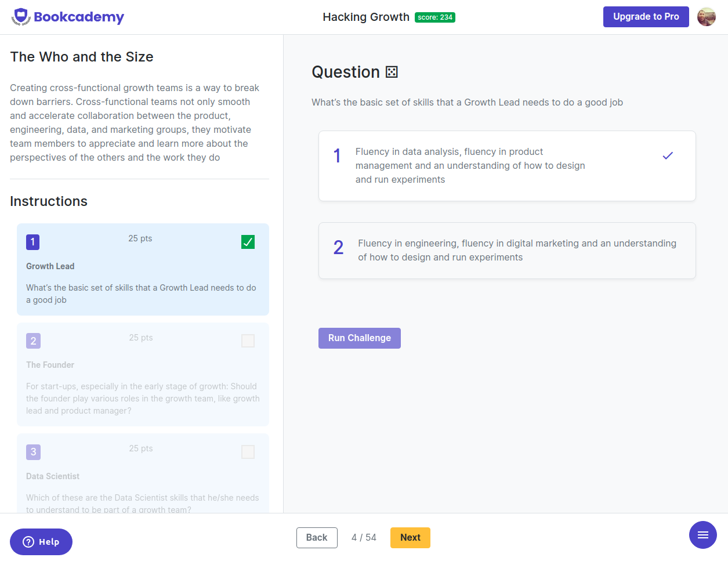The height and width of the screenshot is (561, 728).
Task: Click the 4 / 54 progress counter
Action: [364, 537]
